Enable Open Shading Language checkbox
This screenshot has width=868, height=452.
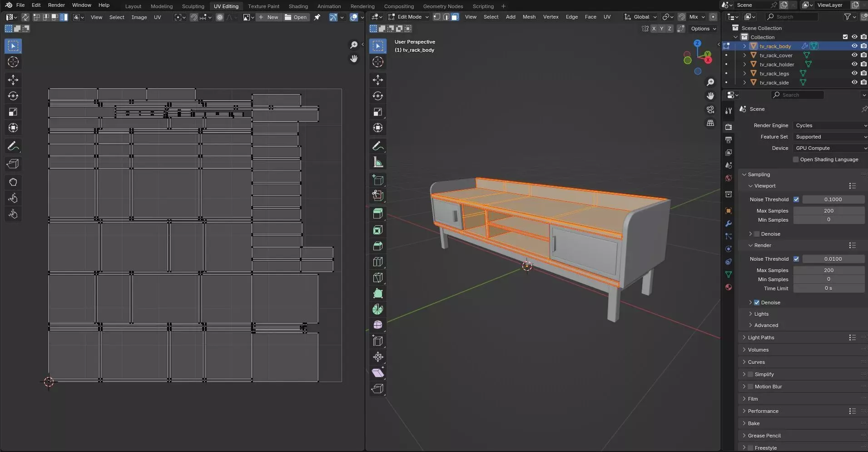[x=796, y=159]
